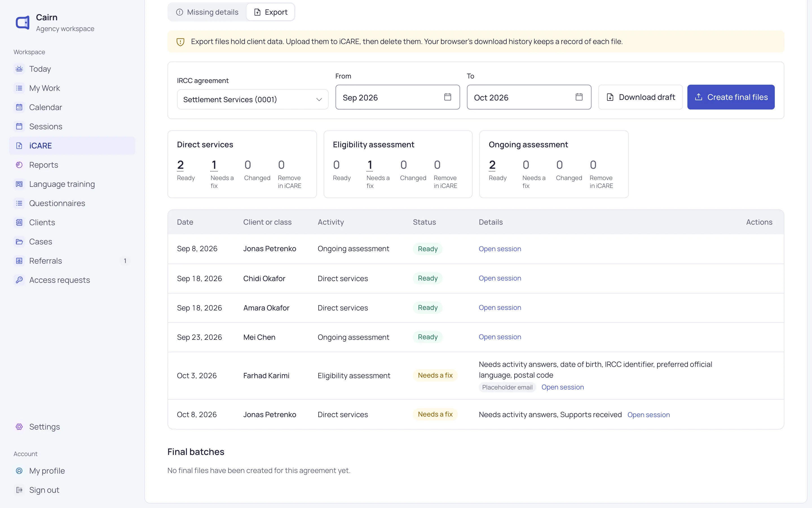This screenshot has width=812, height=508.
Task: Open session for Jonas Petrenko Oct 8
Action: click(648, 415)
